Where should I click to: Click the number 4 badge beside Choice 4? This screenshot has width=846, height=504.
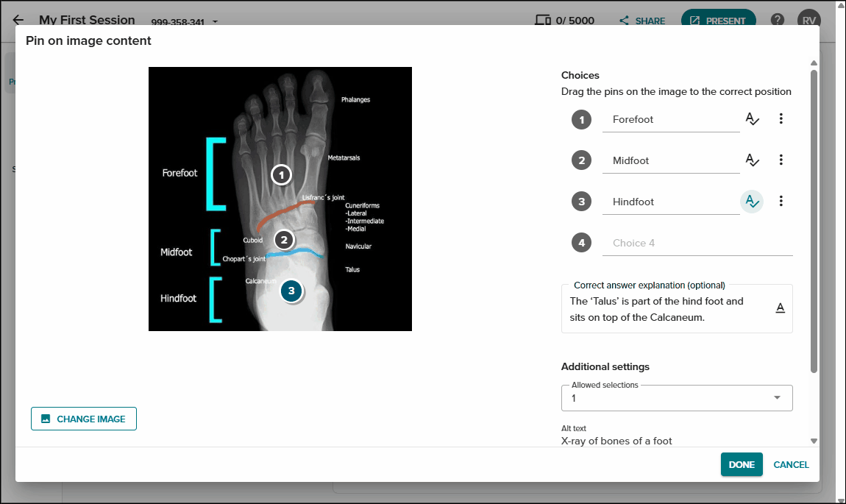(582, 243)
